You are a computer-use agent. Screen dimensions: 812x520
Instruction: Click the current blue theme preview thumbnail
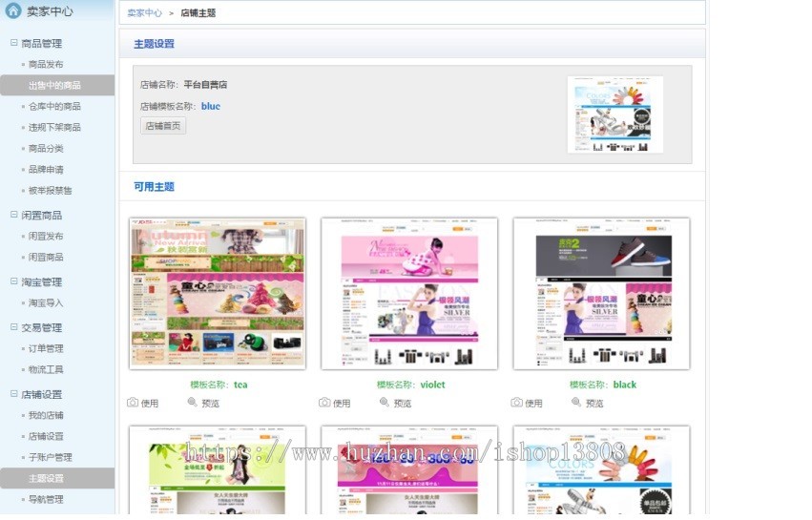(614, 114)
